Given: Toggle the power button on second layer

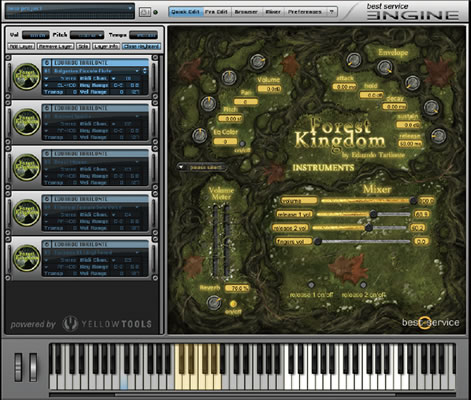Looking at the screenshot, I should [47, 108].
